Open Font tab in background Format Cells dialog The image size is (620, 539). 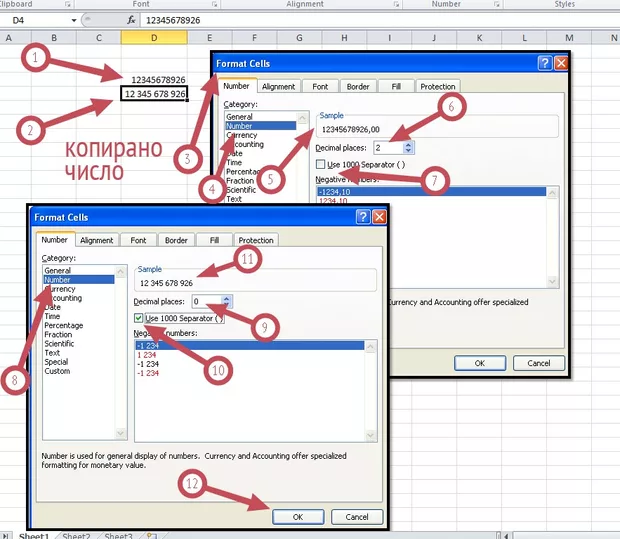click(x=320, y=86)
